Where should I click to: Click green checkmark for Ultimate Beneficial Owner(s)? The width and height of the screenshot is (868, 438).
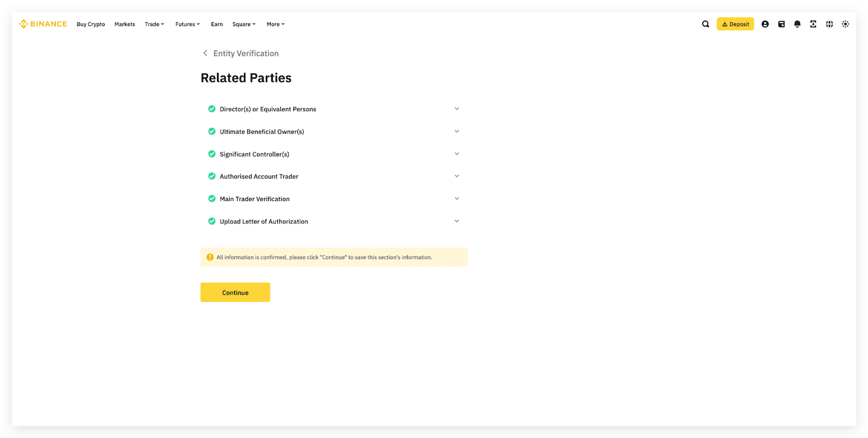tap(212, 131)
